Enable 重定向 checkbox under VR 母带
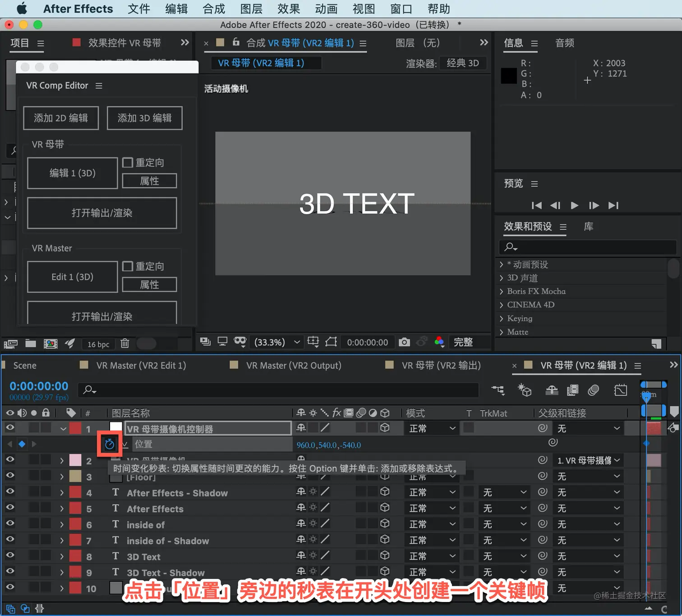Viewport: 682px width, 616px height. (128, 162)
